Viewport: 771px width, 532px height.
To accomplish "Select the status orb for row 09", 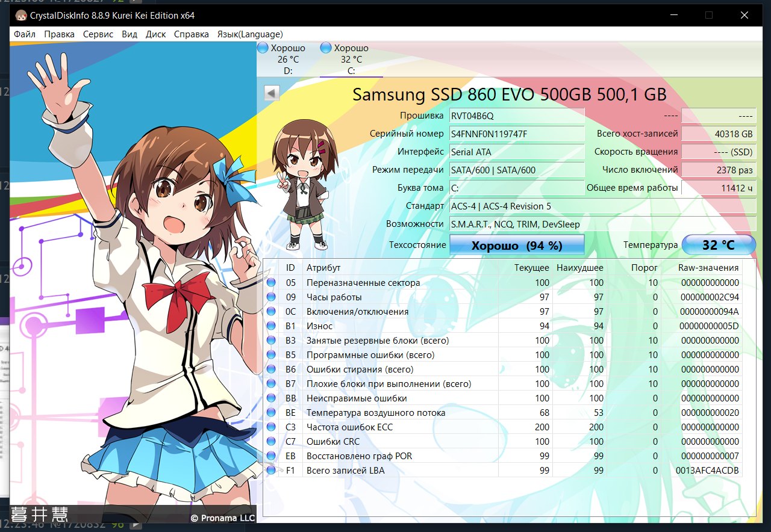I will 271,297.
